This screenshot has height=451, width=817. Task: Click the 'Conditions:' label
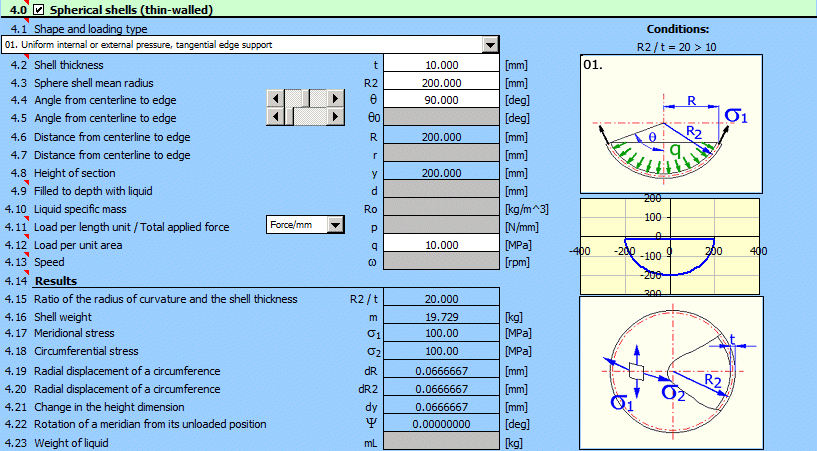tap(677, 29)
